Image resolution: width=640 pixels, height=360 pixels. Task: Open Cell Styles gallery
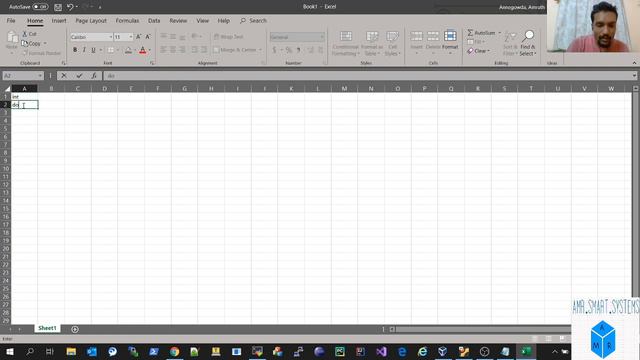coord(392,43)
